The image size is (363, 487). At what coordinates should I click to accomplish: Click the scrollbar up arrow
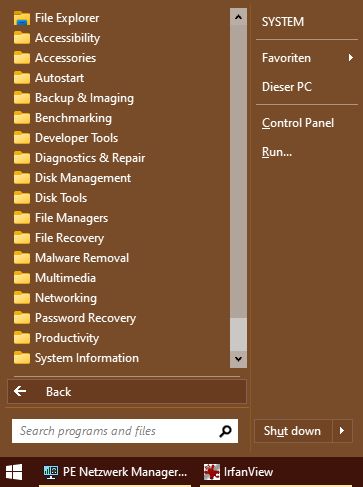click(x=238, y=17)
